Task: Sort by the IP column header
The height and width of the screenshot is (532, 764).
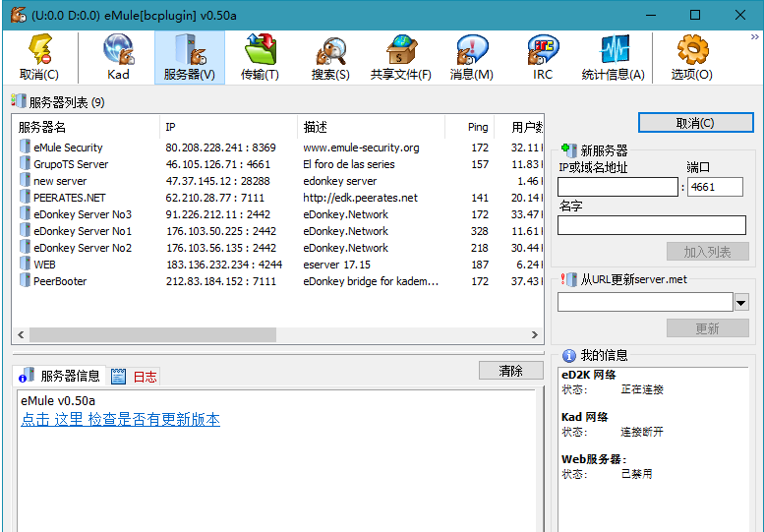Action: [228, 127]
